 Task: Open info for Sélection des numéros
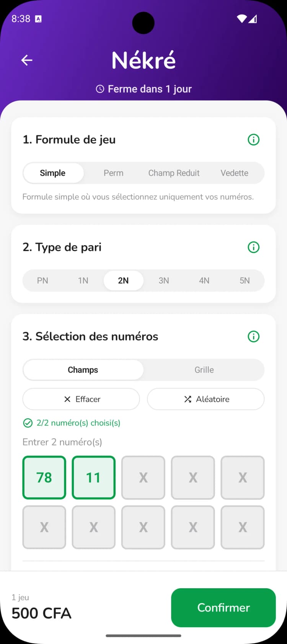253,336
